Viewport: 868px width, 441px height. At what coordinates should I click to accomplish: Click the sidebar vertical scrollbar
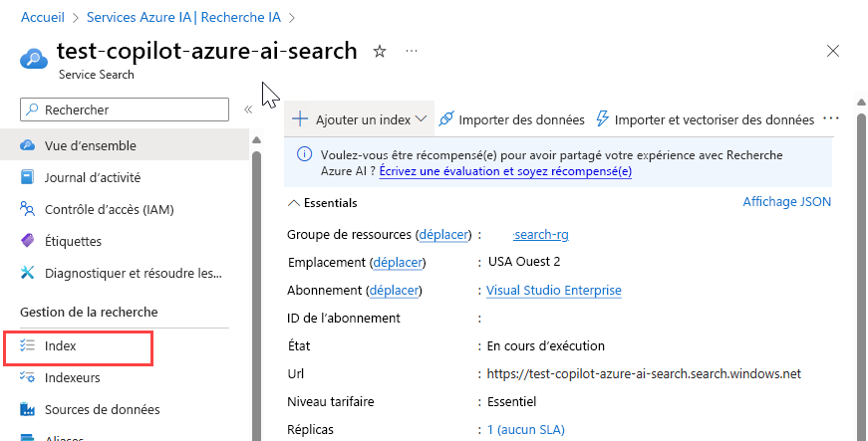(256, 296)
